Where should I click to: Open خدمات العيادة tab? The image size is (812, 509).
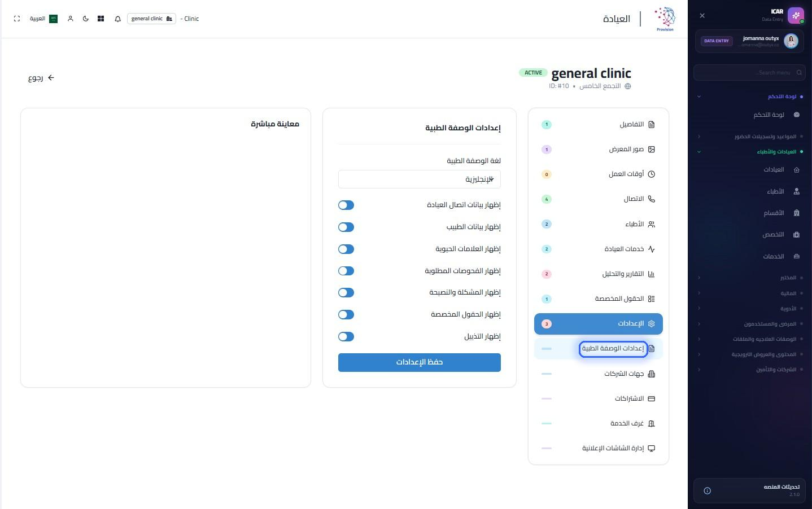(599, 249)
